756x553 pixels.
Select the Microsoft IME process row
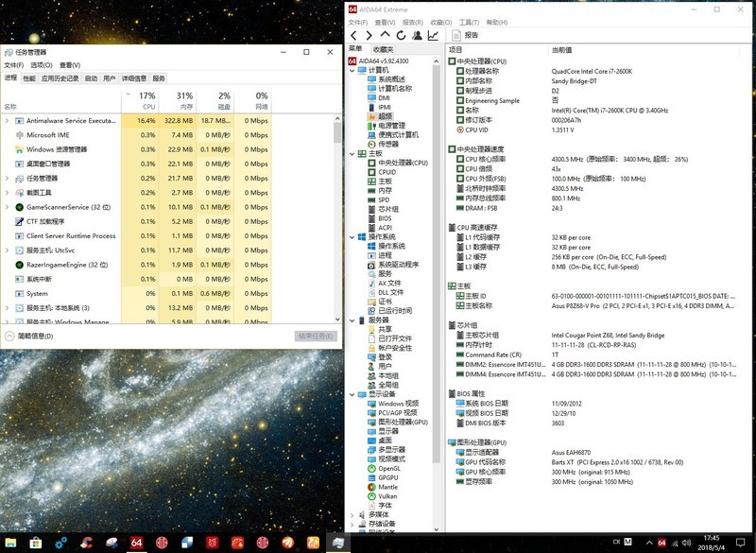[x=136, y=135]
